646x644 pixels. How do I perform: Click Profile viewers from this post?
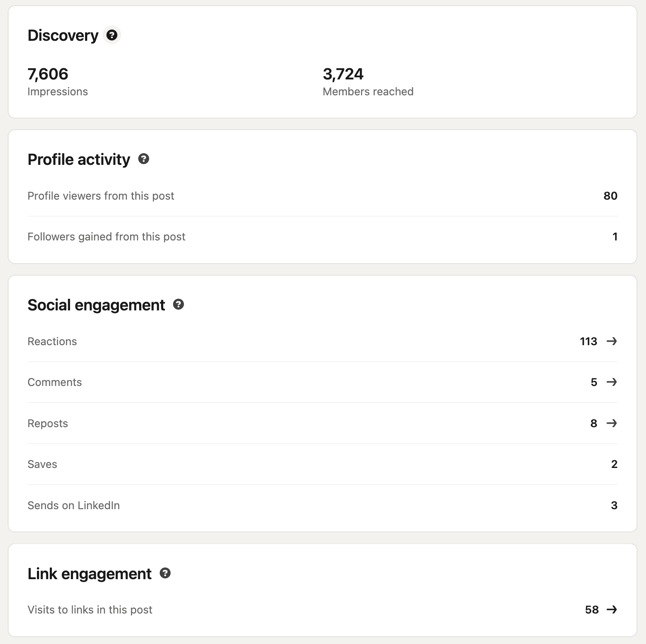[x=101, y=196]
